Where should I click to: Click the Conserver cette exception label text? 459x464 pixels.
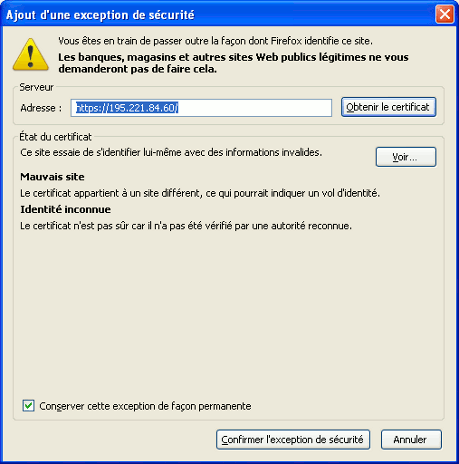coord(145,406)
